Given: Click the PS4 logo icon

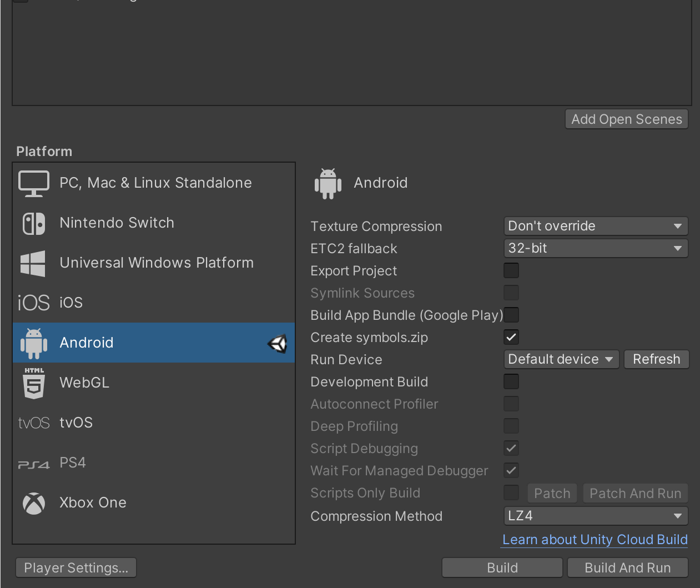Looking at the screenshot, I should coord(34,464).
